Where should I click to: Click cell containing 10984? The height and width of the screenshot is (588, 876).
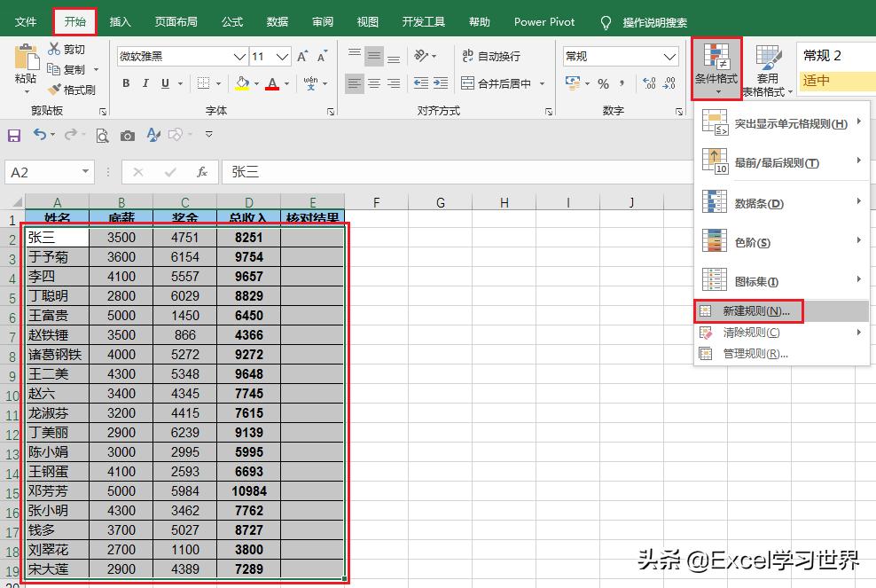248,490
